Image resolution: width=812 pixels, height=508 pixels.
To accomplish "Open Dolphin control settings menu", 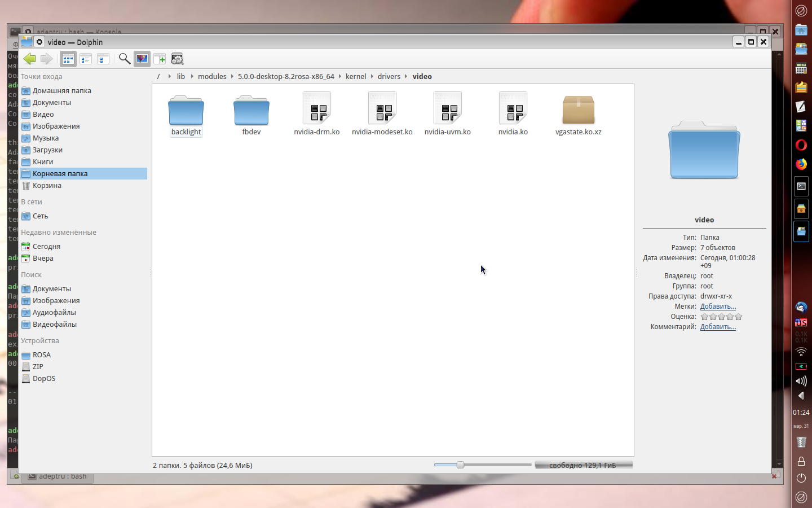I will pyautogui.click(x=177, y=59).
